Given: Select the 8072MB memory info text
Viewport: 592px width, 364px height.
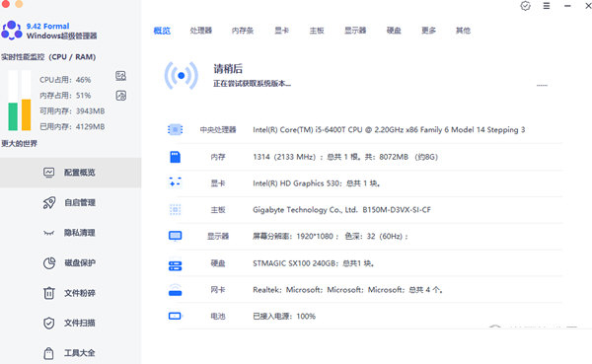Looking at the screenshot, I should coord(345,157).
